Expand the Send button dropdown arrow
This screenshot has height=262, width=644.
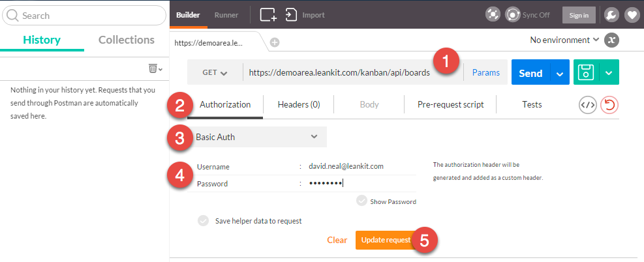559,73
